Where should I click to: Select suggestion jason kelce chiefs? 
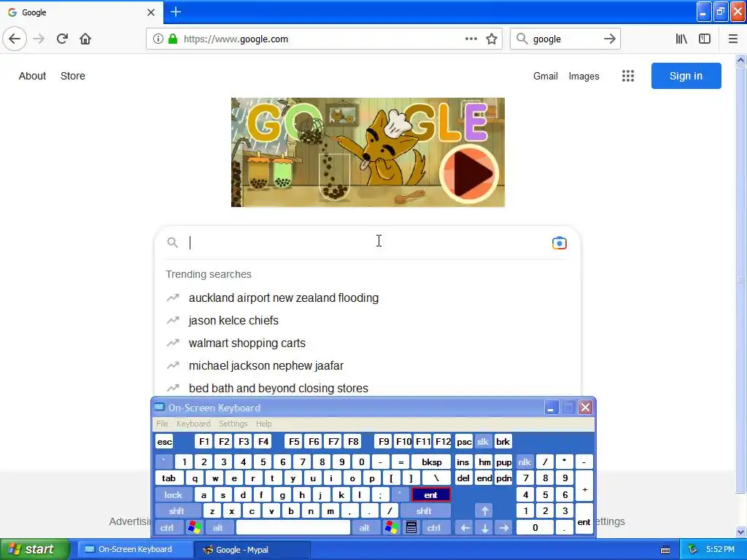point(368,321)
